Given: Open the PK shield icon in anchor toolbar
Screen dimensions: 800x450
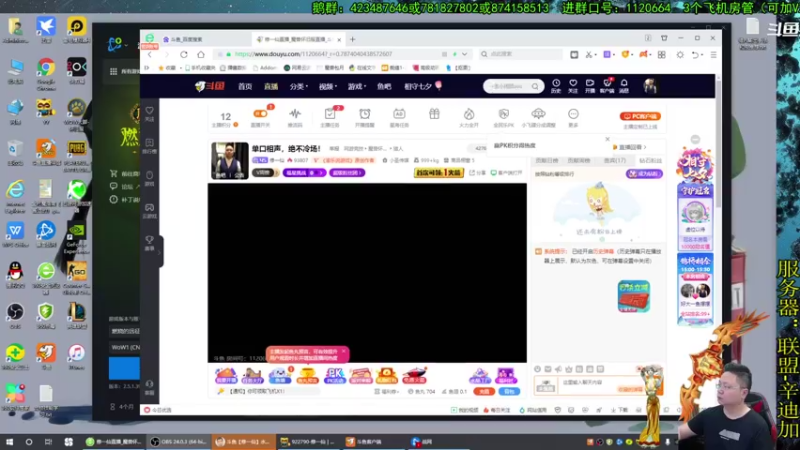Looking at the screenshot, I should (x=504, y=114).
